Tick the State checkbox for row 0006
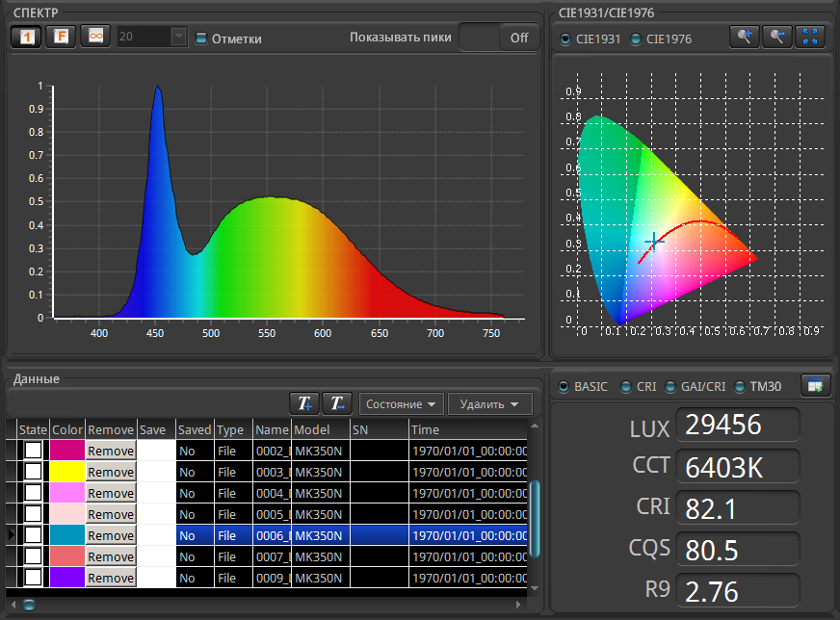Screen dimensions: 840x620 (x=34, y=535)
